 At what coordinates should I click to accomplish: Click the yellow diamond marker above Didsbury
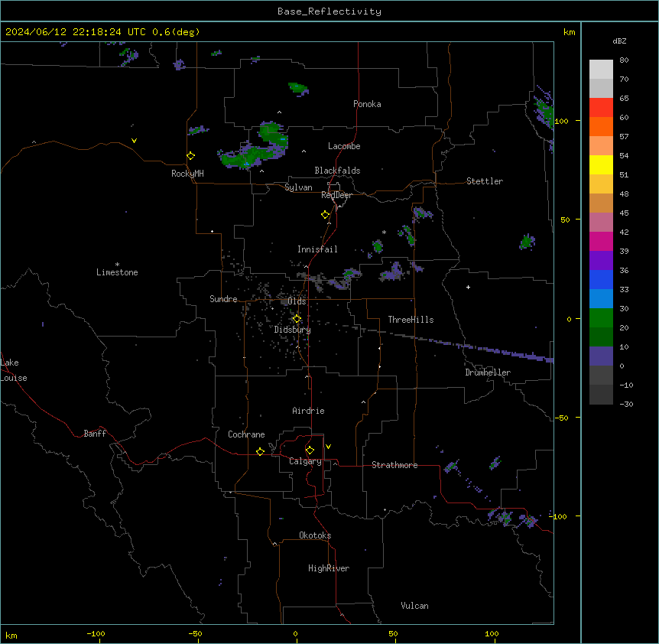click(297, 319)
